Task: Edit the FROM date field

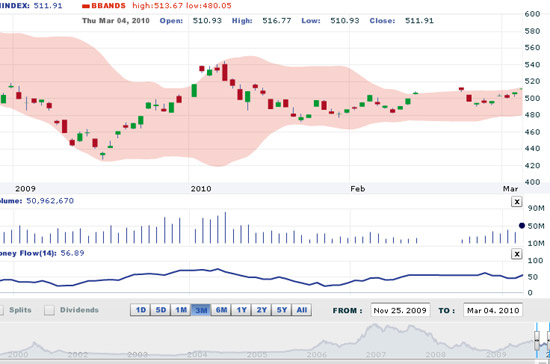Action: [400, 310]
